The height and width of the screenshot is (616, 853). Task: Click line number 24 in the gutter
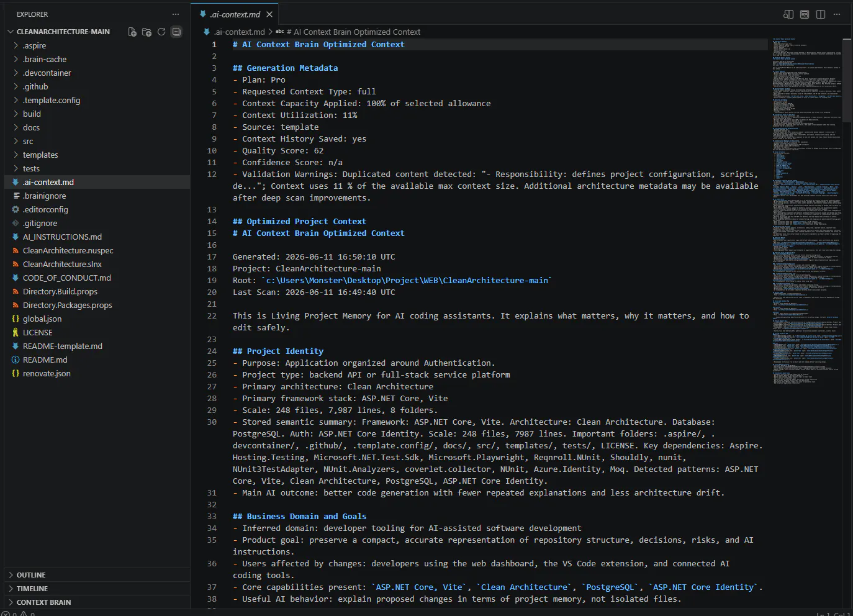(x=212, y=351)
